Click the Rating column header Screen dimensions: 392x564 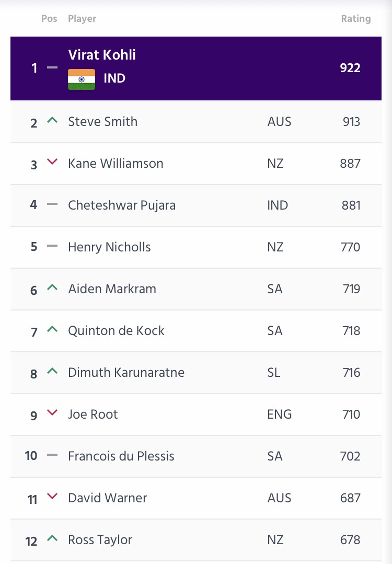tap(356, 18)
